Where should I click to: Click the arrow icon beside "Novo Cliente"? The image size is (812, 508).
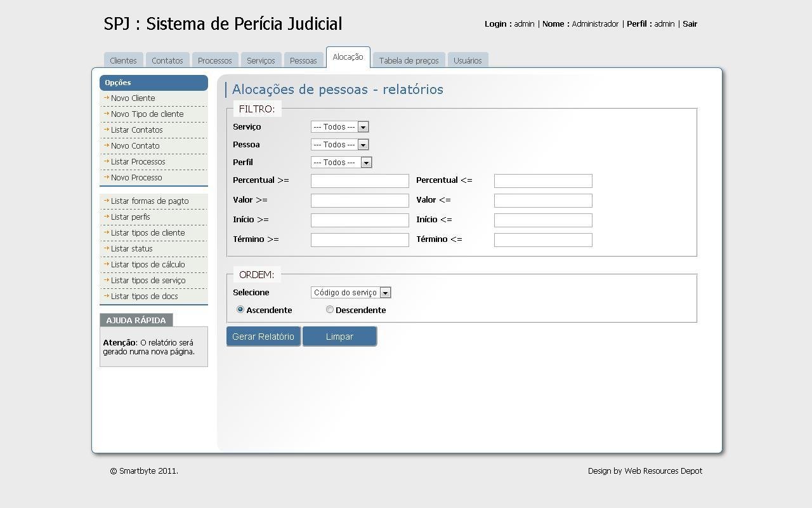tap(106, 98)
